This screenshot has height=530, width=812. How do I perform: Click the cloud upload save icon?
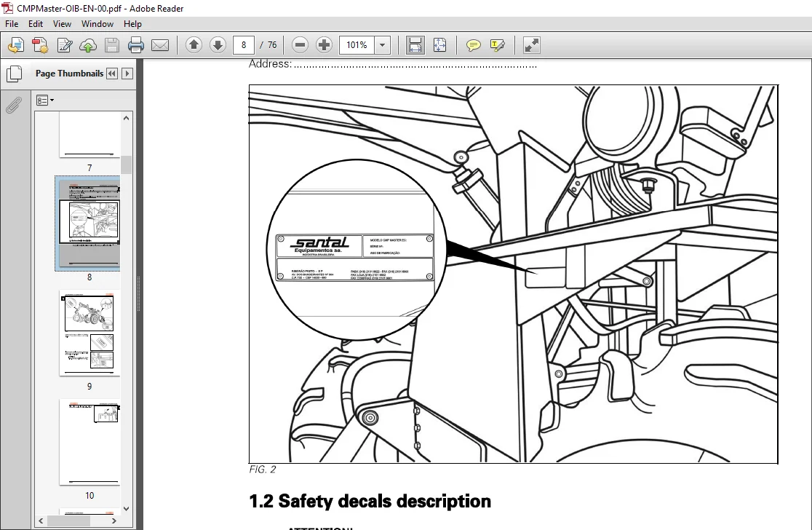[88, 46]
